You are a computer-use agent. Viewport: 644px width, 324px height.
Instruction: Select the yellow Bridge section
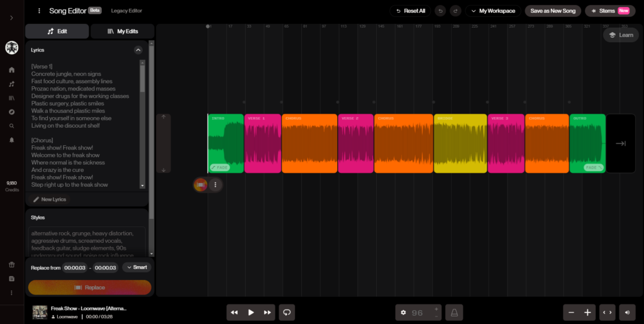pos(460,143)
